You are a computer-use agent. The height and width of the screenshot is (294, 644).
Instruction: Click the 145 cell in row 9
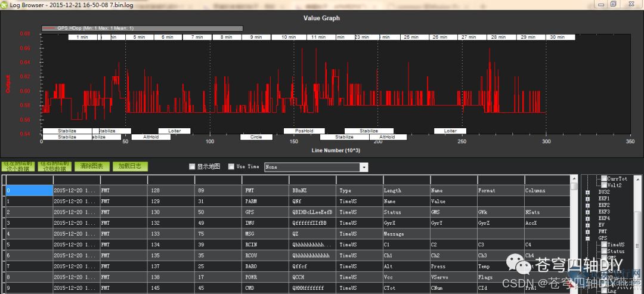171,288
